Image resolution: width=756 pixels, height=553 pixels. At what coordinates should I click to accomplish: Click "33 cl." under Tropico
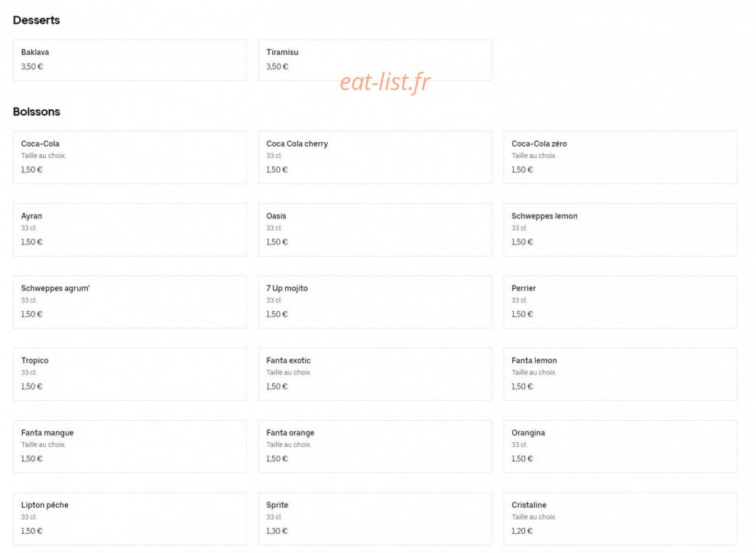coord(29,373)
